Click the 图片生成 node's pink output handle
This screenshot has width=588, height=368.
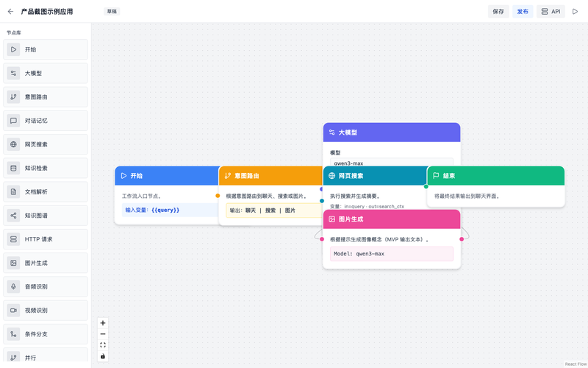coord(462,239)
